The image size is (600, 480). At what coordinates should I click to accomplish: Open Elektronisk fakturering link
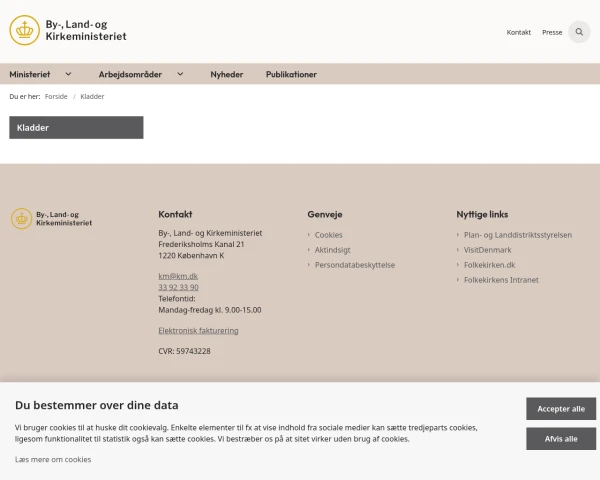198,330
